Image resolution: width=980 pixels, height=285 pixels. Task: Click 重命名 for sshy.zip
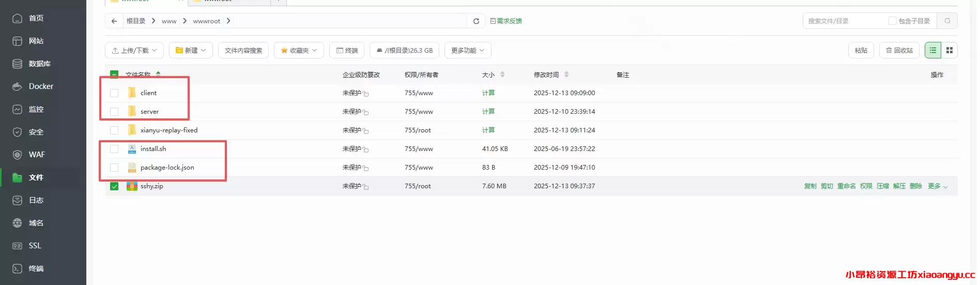click(847, 186)
